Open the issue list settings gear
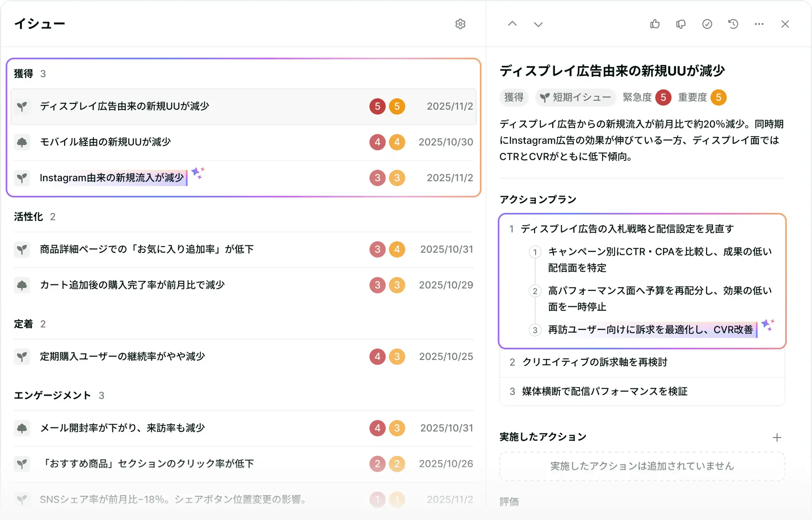 coord(461,24)
